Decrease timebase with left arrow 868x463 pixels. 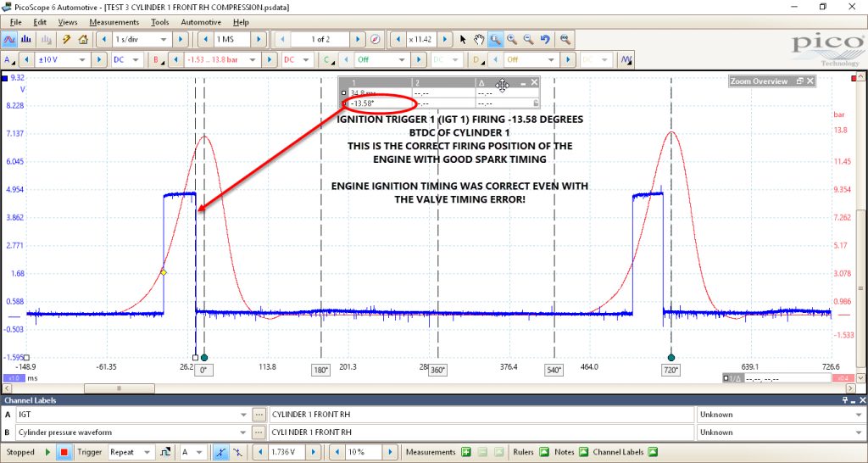point(103,39)
